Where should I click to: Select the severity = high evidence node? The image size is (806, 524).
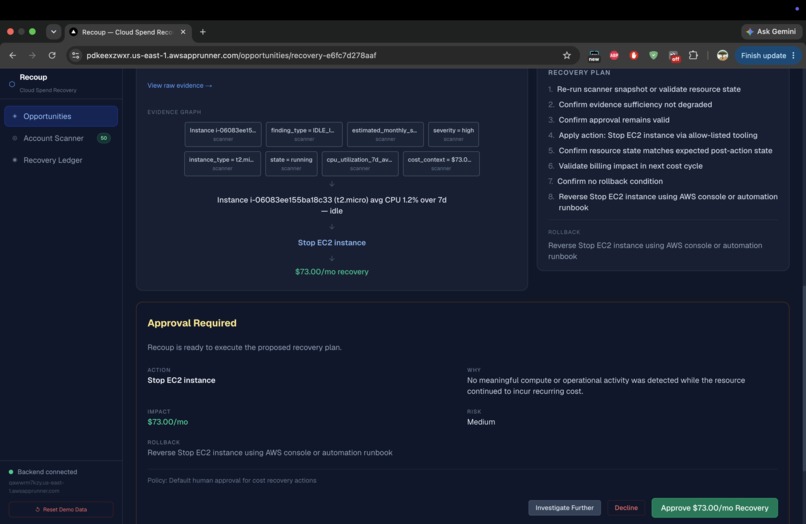tap(453, 134)
